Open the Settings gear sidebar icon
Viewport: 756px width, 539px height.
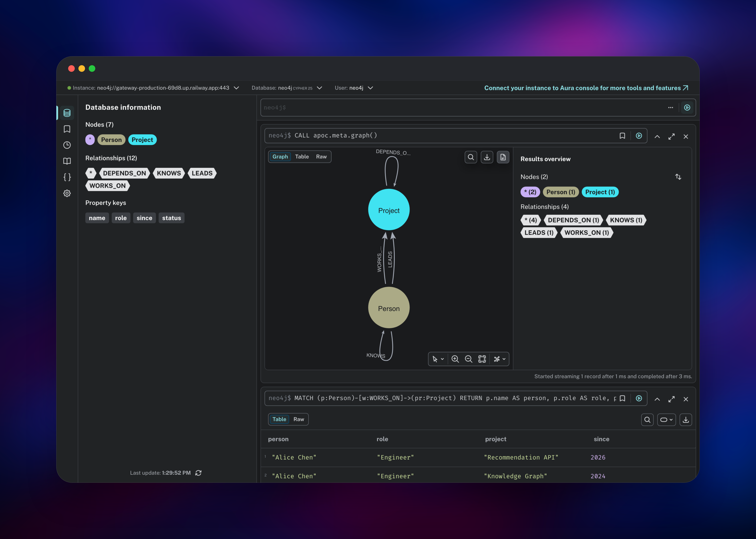pos(67,193)
